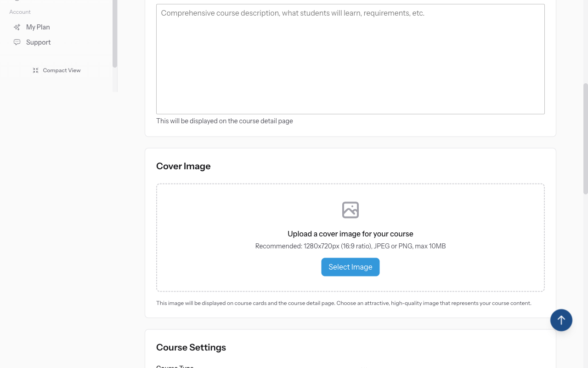Switch the sidebar to Compact View
Screen dimensions: 588x368
pos(56,70)
